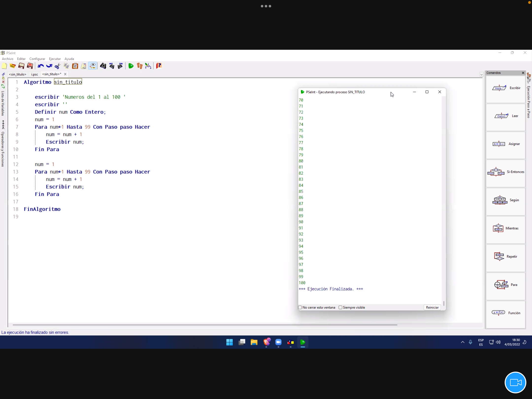The height and width of the screenshot is (399, 532).
Task: Insert a Leer command from the Comandos panel
Action: (506, 117)
